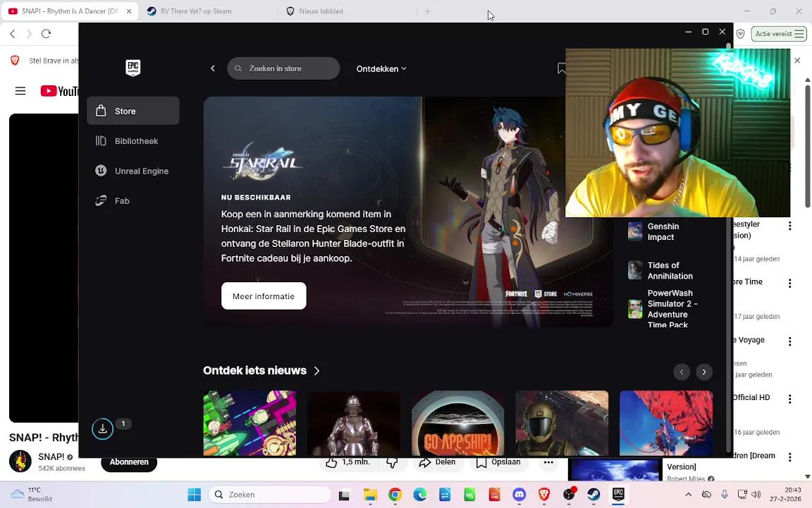
Task: Click the 'Actie vereist' button in Brave
Action: [779, 34]
